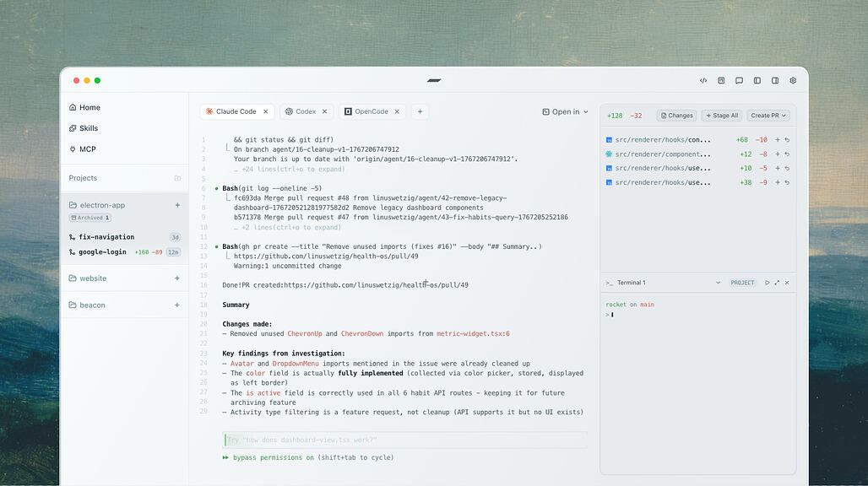This screenshot has width=868, height=486.
Task: Open the settings gear in title bar
Action: tap(793, 81)
